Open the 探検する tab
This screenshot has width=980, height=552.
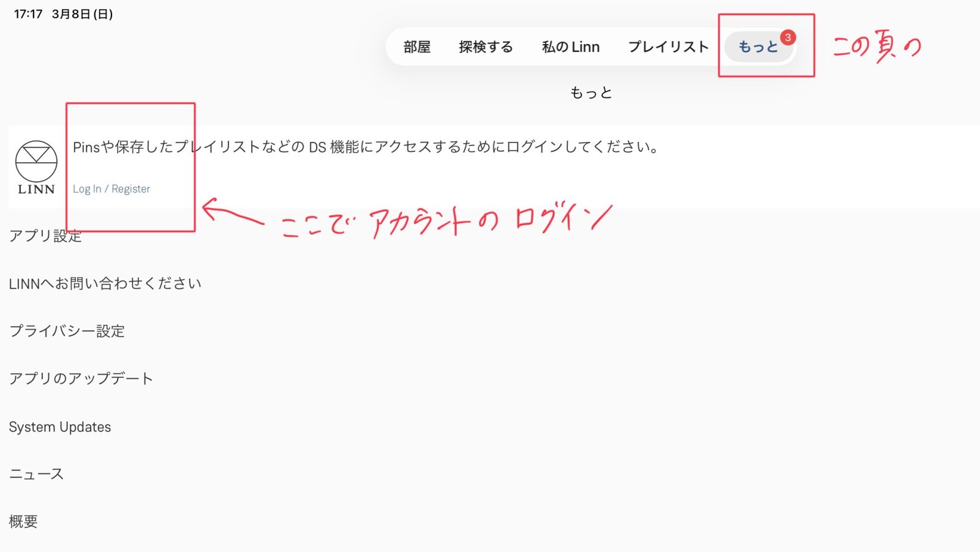[x=486, y=47]
